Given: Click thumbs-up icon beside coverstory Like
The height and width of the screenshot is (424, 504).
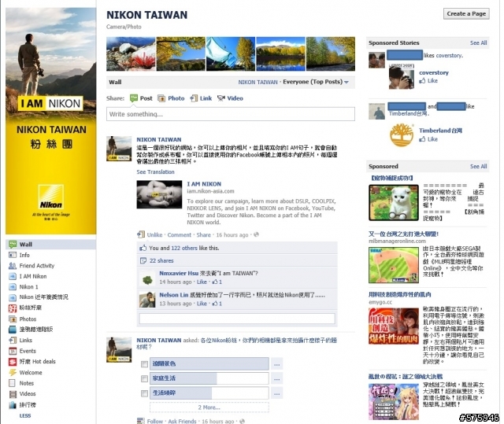Looking at the screenshot, I should pyautogui.click(x=422, y=81).
